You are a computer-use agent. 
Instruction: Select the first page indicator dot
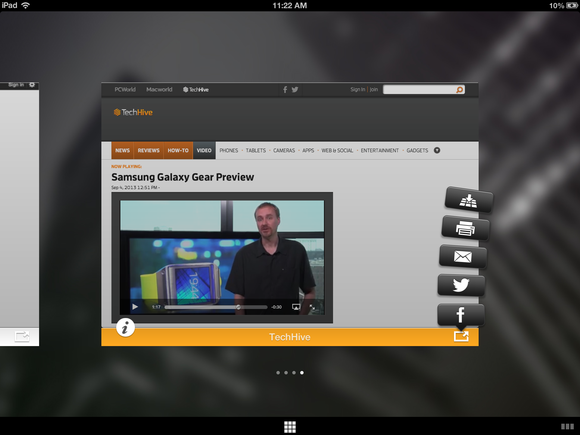click(x=278, y=372)
